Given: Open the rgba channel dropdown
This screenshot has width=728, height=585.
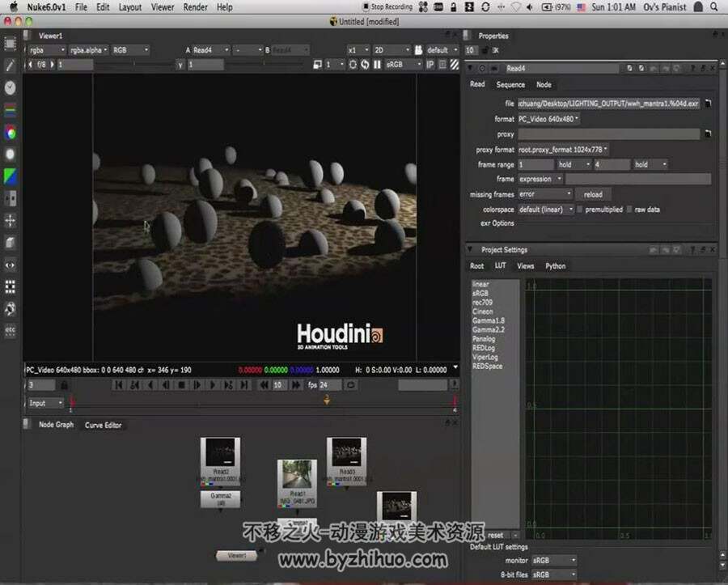Looking at the screenshot, I should point(47,50).
